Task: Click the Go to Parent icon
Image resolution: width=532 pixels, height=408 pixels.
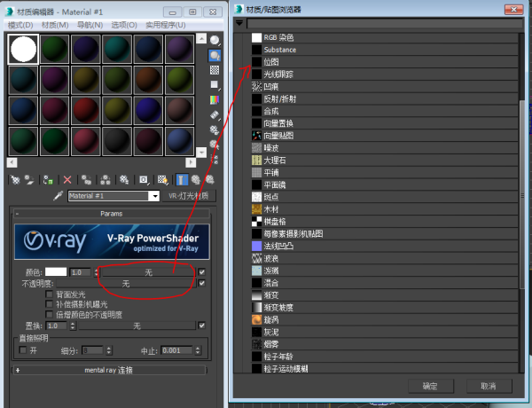Action: [196, 179]
